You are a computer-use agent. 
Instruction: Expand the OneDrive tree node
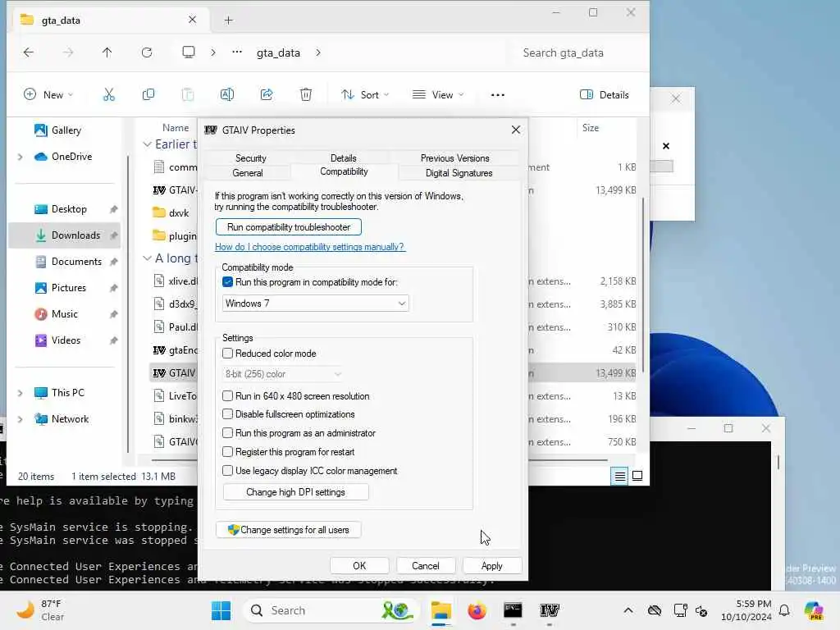click(21, 157)
